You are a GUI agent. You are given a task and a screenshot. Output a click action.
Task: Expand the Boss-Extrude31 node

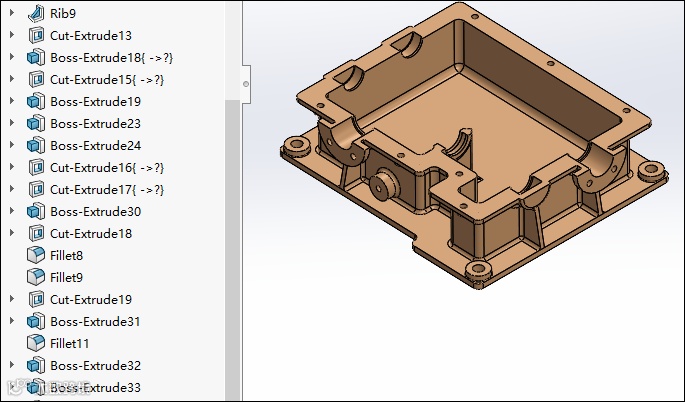12,320
